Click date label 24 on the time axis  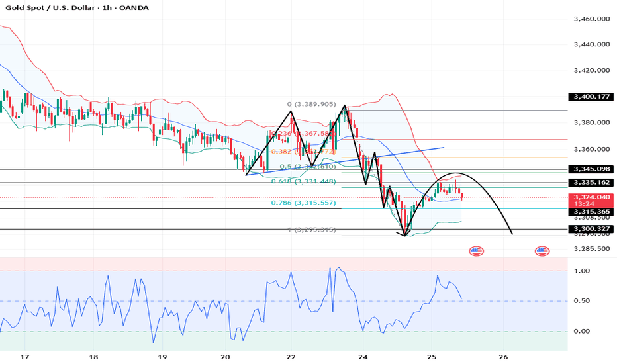363,357
